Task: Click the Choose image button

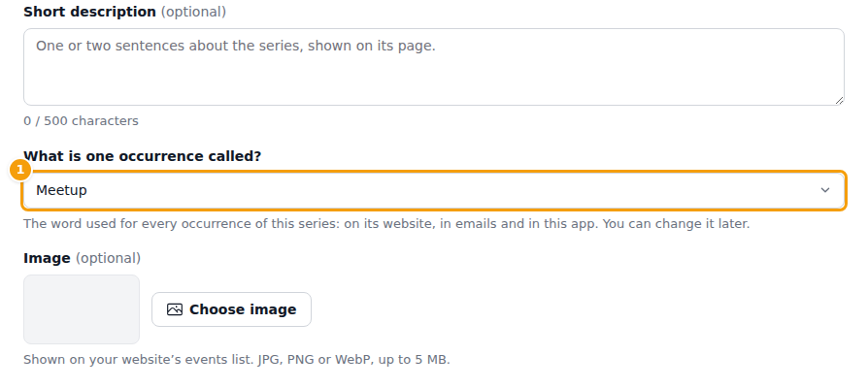Action: point(231,309)
